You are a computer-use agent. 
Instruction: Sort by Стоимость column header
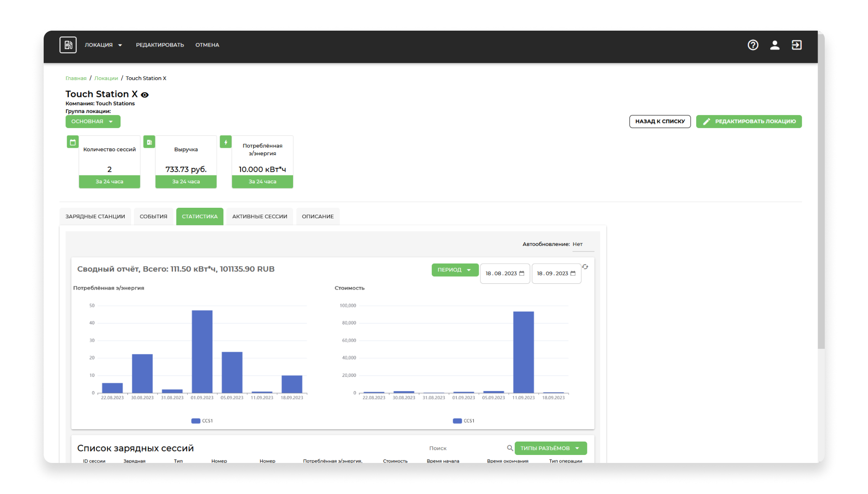(x=395, y=461)
